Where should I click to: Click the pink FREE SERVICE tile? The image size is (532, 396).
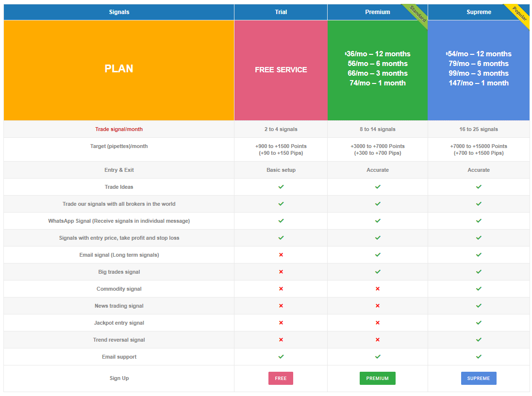tap(281, 70)
